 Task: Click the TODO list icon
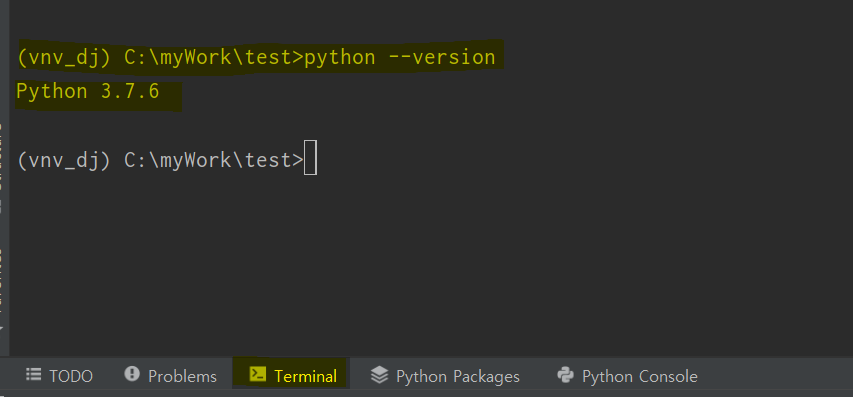coord(34,374)
